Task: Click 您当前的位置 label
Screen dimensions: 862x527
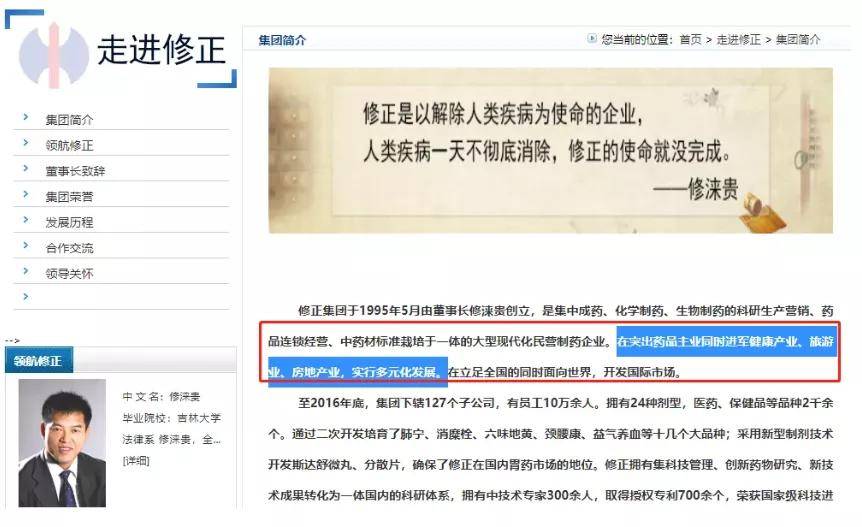Action: pyautogui.click(x=638, y=40)
